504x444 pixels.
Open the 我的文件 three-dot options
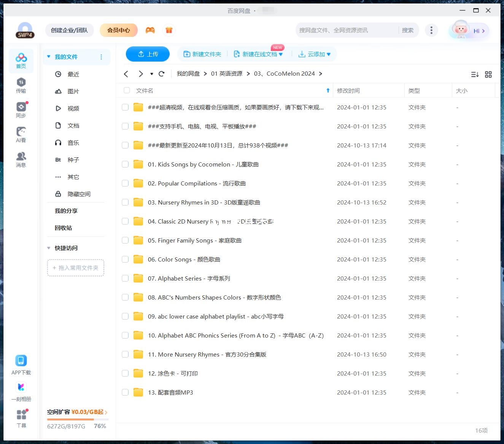tap(101, 57)
